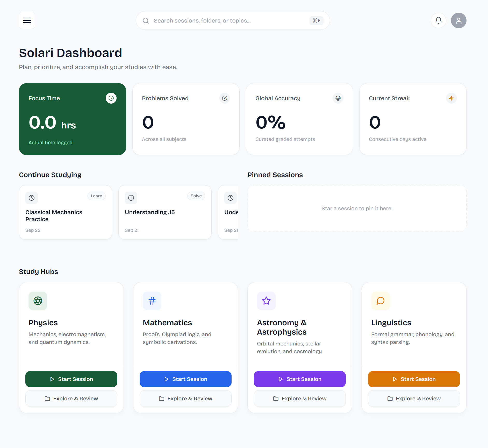Viewport: 488px width, 448px height.
Task: Start a Mathematics session
Action: [185, 379]
